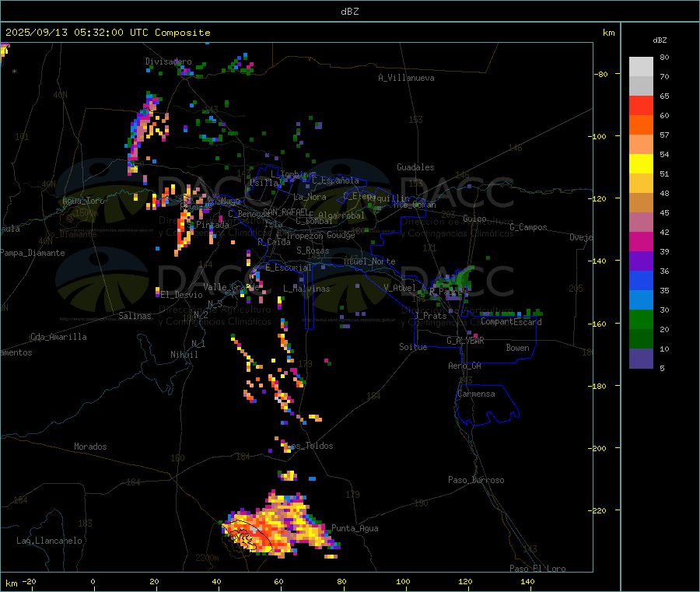Click the C_Española label
This screenshot has width=700, height=592.
pyautogui.click(x=335, y=180)
